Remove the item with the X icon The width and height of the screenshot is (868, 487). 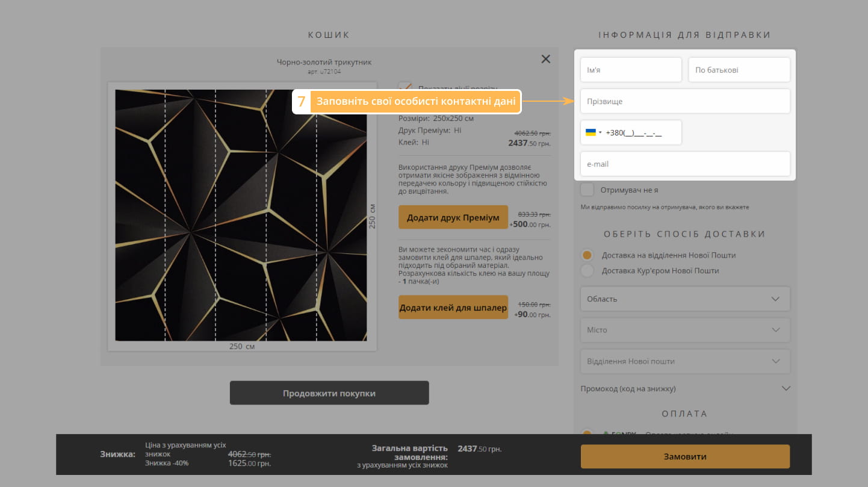[x=545, y=59]
